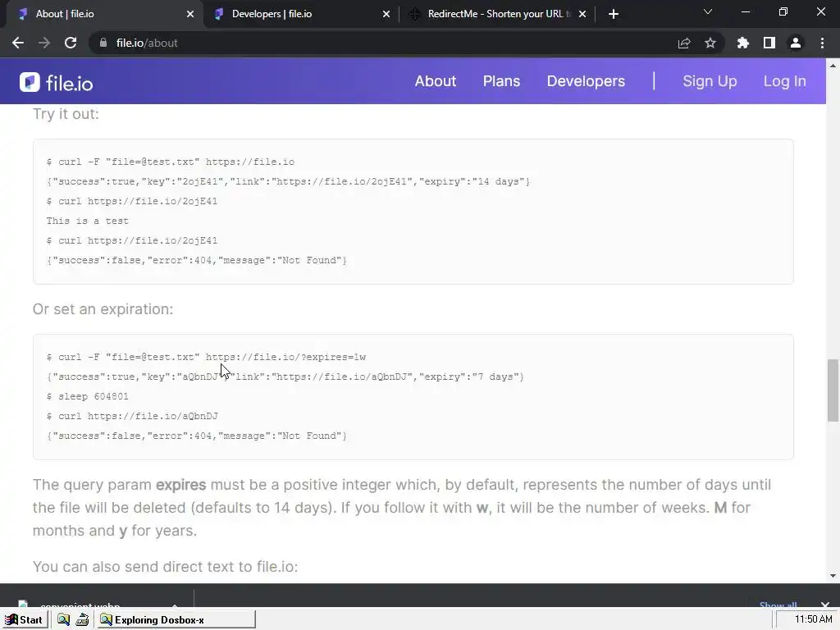Click the padlock site info icon
Screen dimensions: 840x630
(x=103, y=43)
